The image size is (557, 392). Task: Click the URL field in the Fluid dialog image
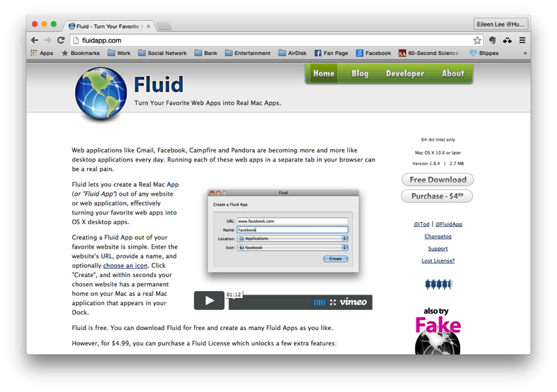click(292, 221)
